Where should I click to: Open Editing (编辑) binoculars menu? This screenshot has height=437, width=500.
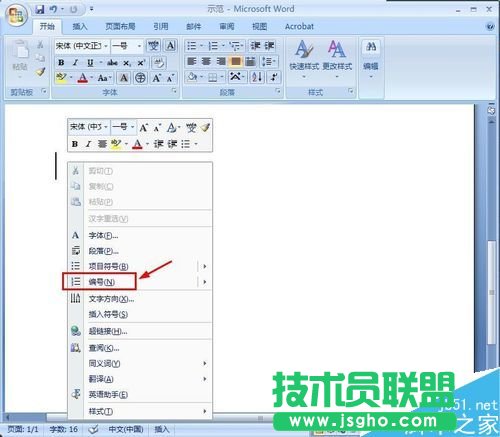371,59
